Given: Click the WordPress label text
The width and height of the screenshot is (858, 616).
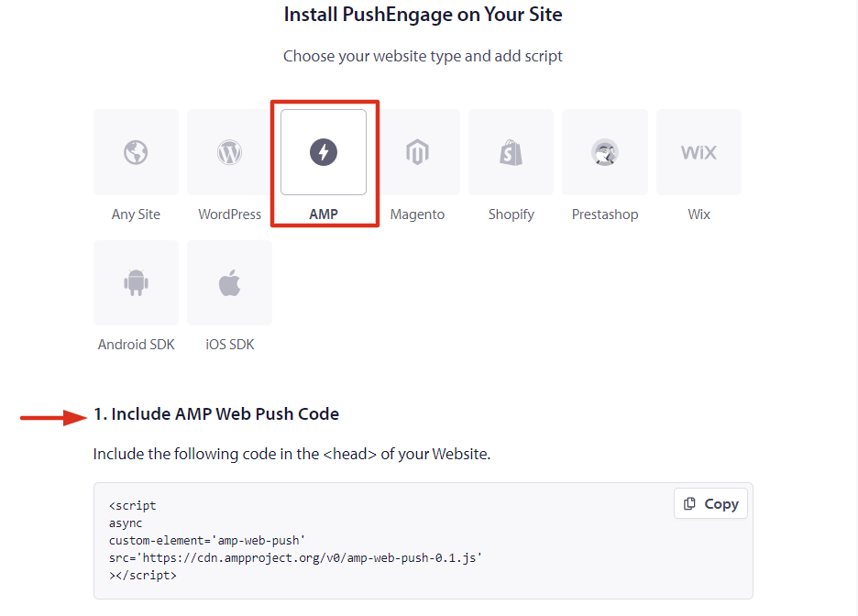Looking at the screenshot, I should click(229, 214).
